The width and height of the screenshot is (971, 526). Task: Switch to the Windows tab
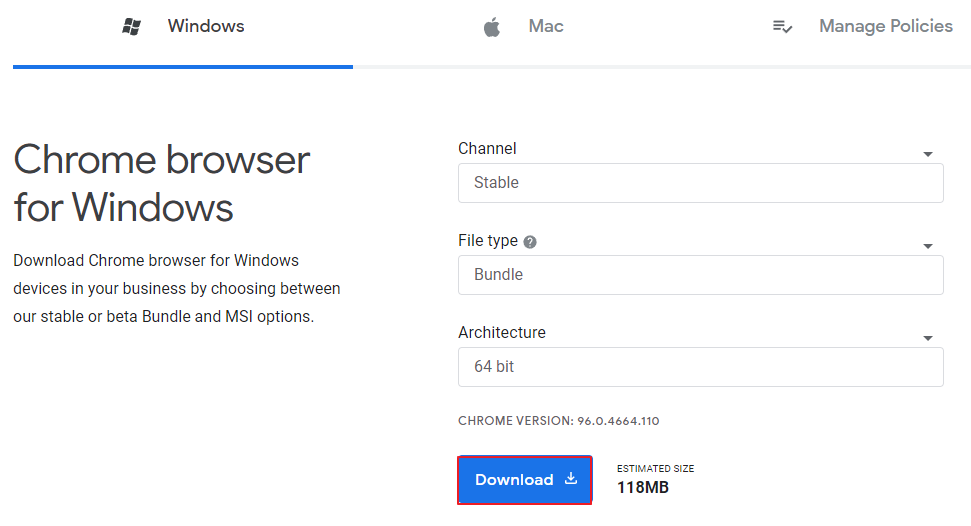coord(183,27)
